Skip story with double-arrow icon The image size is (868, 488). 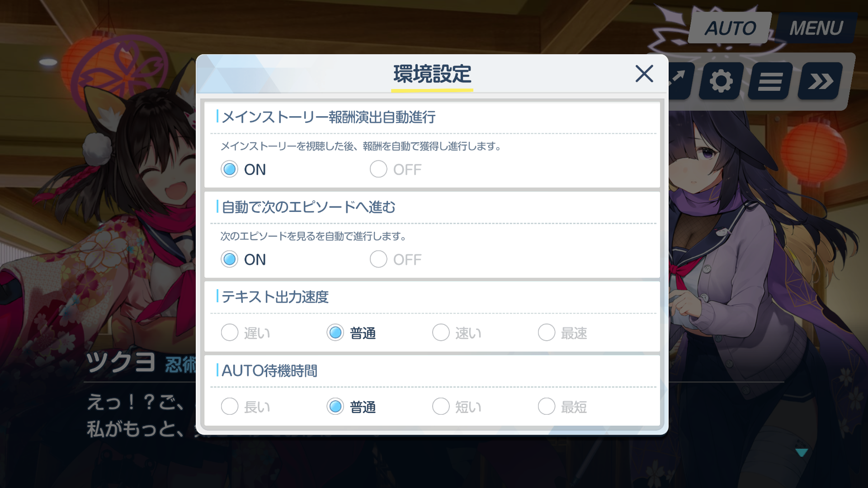(x=820, y=81)
